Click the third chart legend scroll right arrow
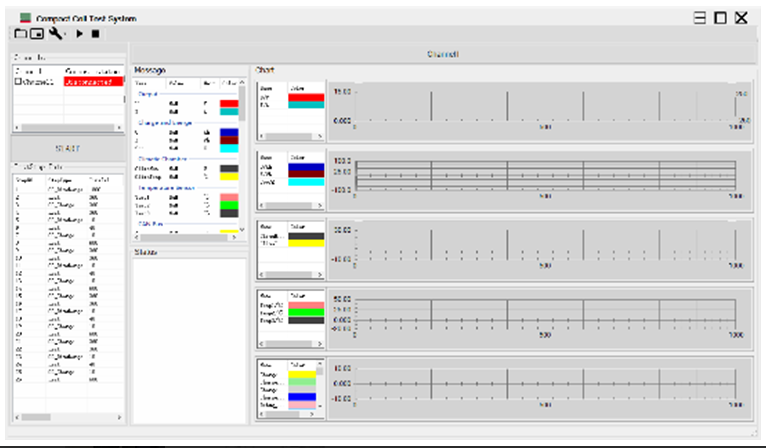The height and width of the screenshot is (448, 766). point(320,275)
